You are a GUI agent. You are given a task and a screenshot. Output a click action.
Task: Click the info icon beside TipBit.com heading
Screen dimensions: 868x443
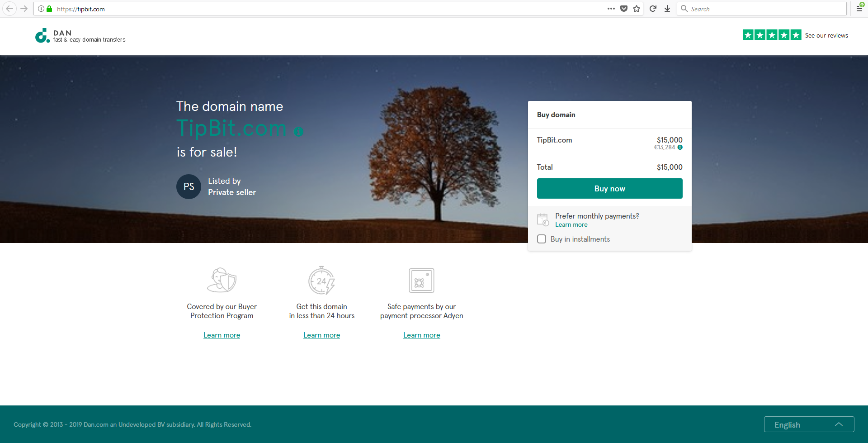click(x=298, y=132)
